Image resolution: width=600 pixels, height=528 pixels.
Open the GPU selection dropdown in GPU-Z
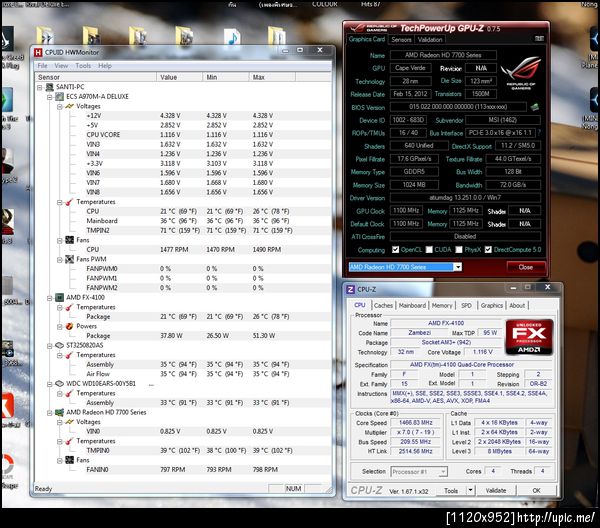(x=458, y=267)
